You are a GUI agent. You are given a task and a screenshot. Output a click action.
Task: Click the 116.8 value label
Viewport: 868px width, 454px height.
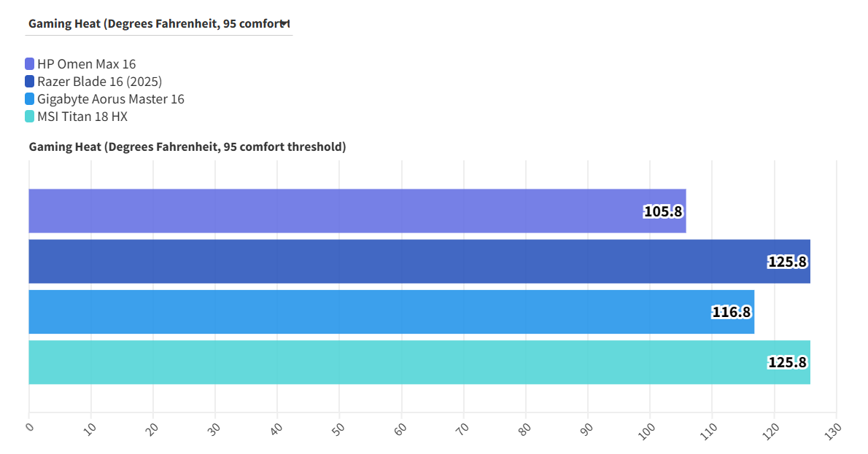click(x=731, y=312)
